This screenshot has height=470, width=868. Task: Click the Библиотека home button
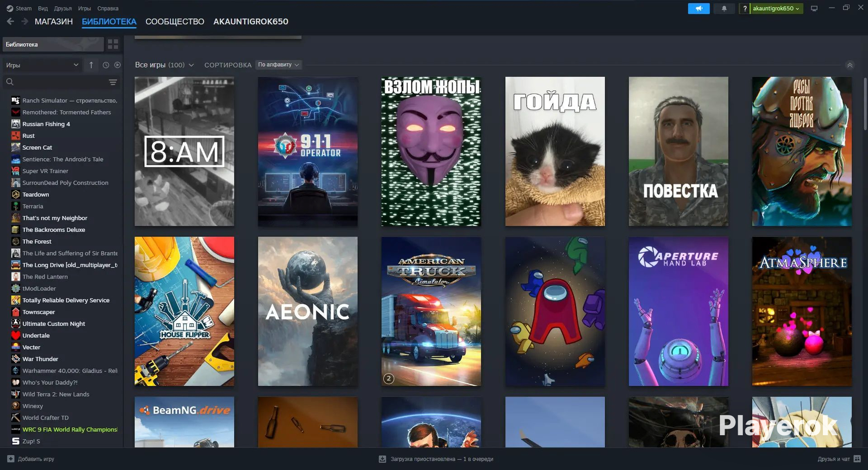(x=53, y=44)
